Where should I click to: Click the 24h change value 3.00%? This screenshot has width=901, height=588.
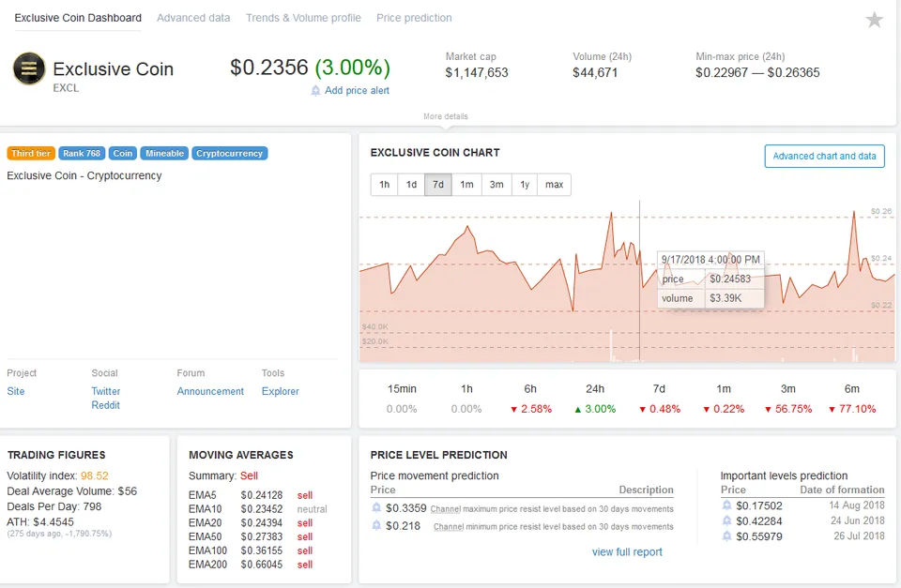595,409
